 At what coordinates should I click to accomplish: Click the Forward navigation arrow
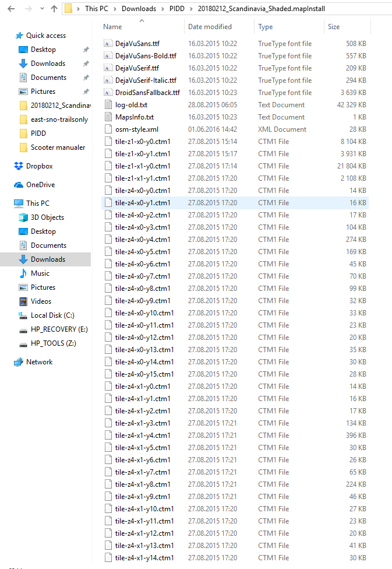(x=24, y=9)
